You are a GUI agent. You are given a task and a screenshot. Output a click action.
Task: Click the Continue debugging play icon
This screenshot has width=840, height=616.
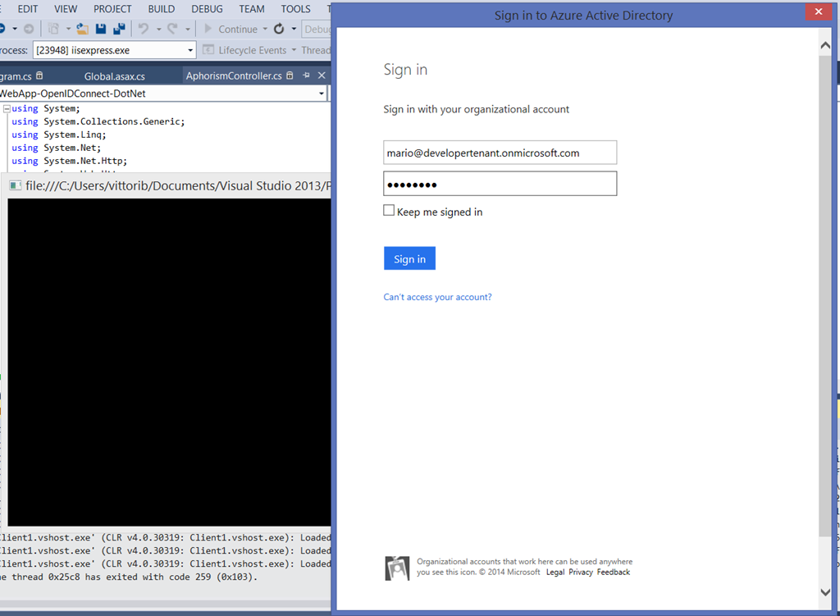click(208, 29)
